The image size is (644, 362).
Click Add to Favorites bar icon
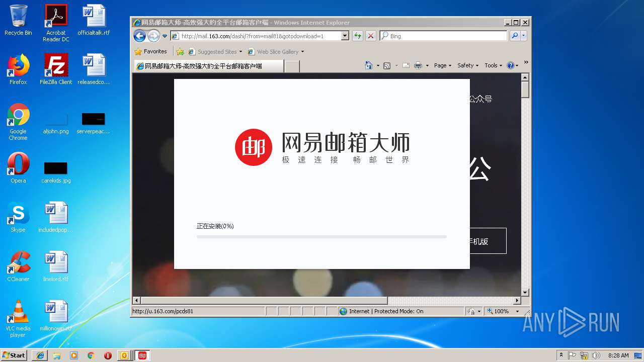(180, 51)
